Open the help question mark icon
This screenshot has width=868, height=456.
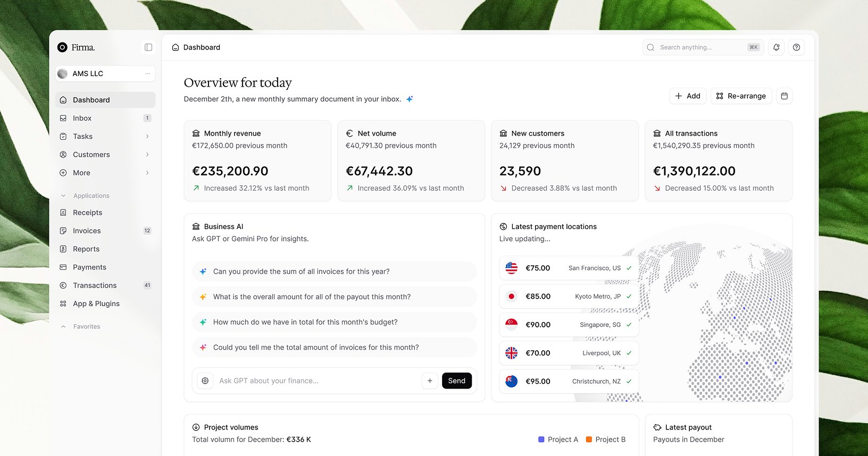[x=796, y=47]
